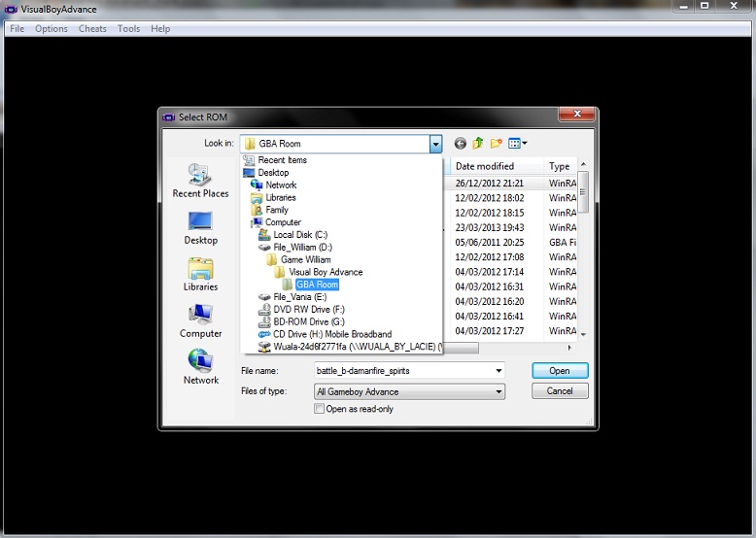Screen dimensions: 756x538
Task: Open the Tools menu
Action: coord(128,29)
